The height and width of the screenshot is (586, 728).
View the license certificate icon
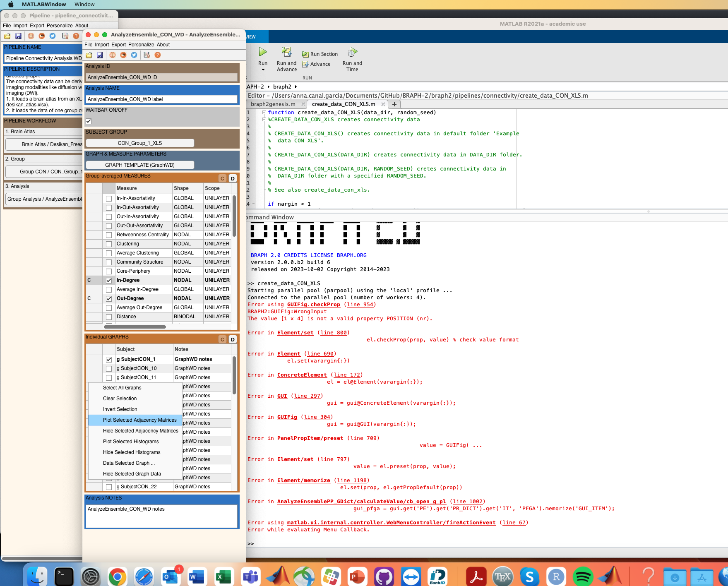point(147,55)
